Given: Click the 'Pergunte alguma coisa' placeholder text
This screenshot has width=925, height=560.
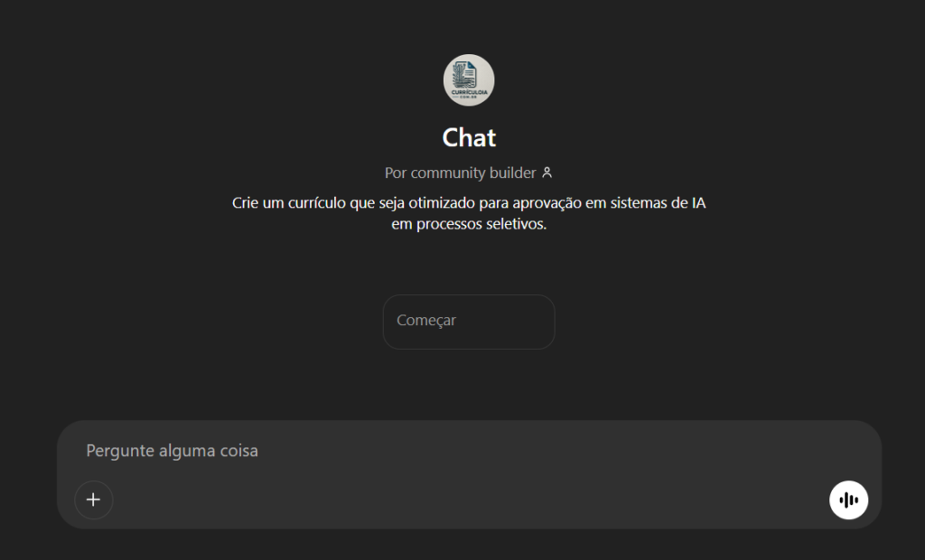Looking at the screenshot, I should coord(173,451).
